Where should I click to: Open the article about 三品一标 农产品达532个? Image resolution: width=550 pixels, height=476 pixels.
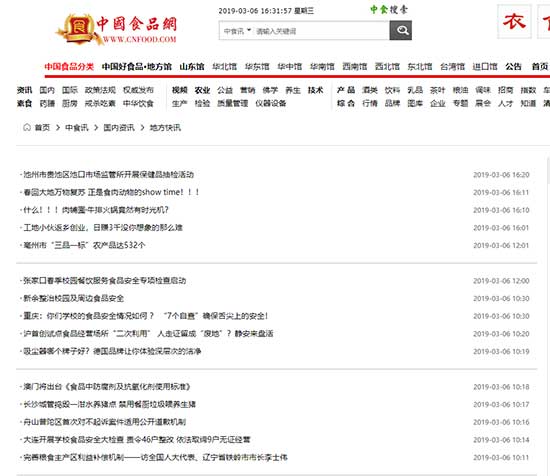(84, 245)
